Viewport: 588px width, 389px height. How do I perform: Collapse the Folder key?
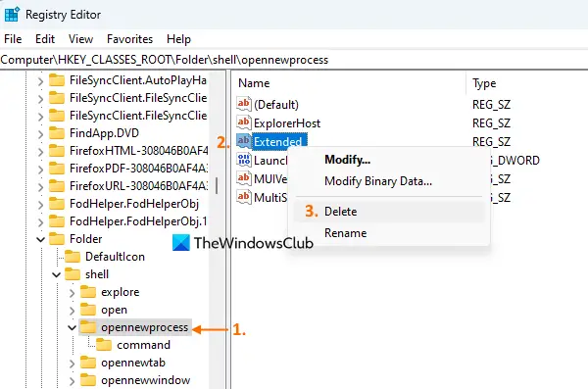(x=40, y=239)
